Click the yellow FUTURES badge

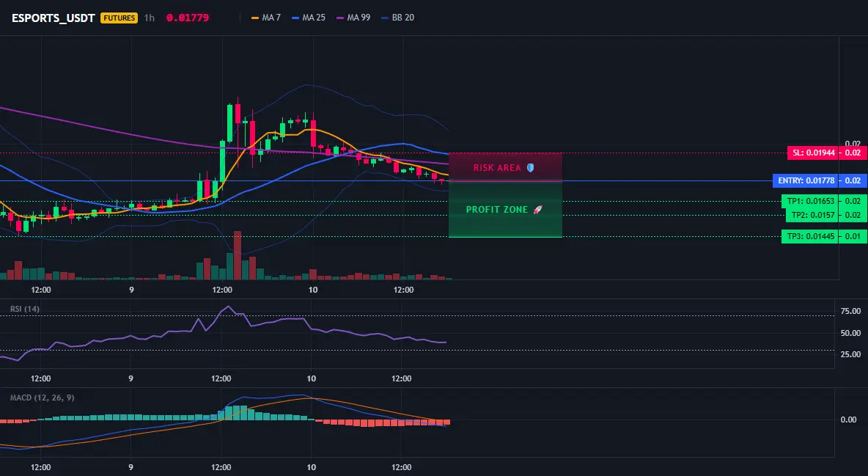click(119, 18)
